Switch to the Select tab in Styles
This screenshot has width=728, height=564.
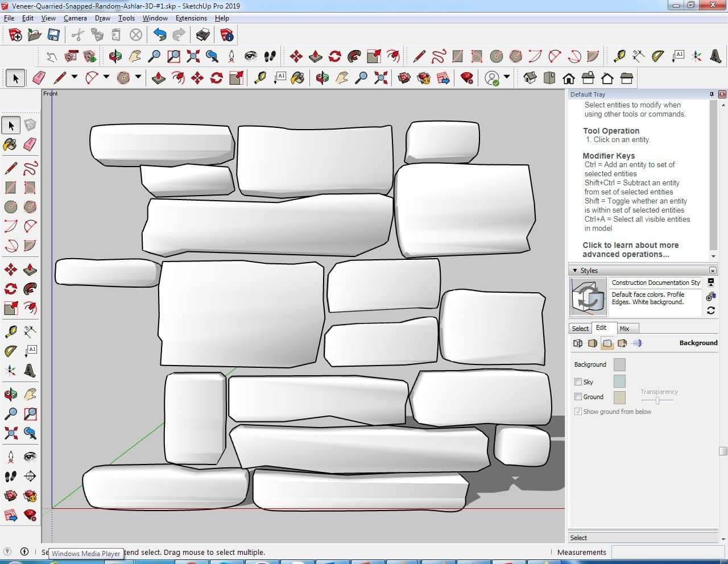pyautogui.click(x=580, y=329)
